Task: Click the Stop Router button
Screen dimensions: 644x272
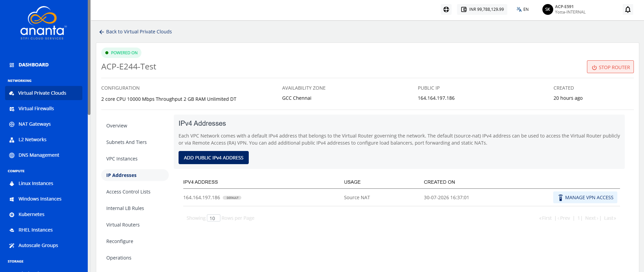Action: (610, 67)
